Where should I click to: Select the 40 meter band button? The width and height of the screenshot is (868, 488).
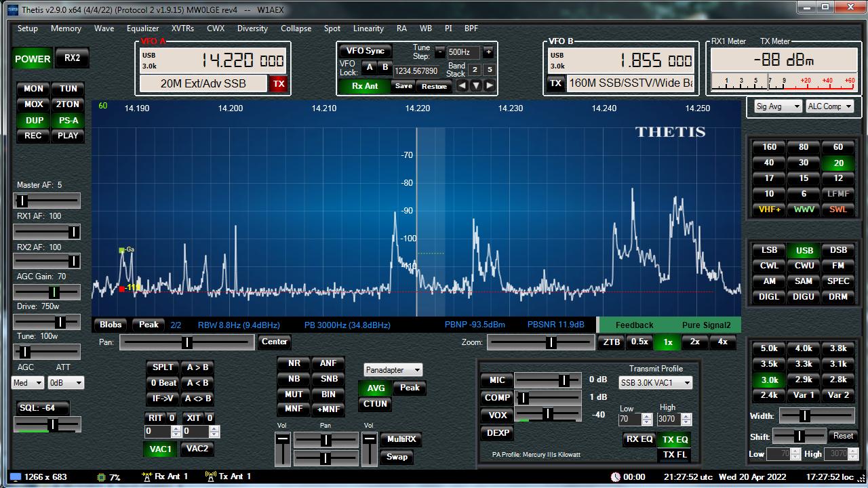(769, 163)
